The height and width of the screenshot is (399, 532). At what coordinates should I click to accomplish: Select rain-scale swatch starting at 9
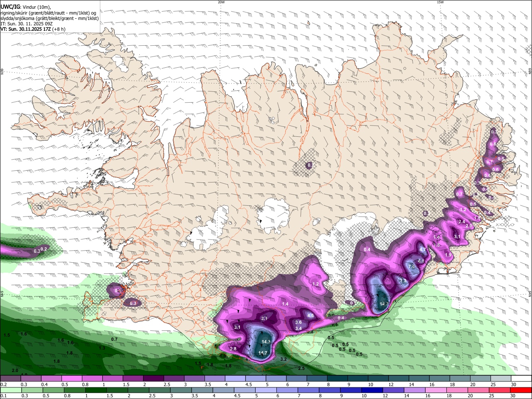pos(351,390)
